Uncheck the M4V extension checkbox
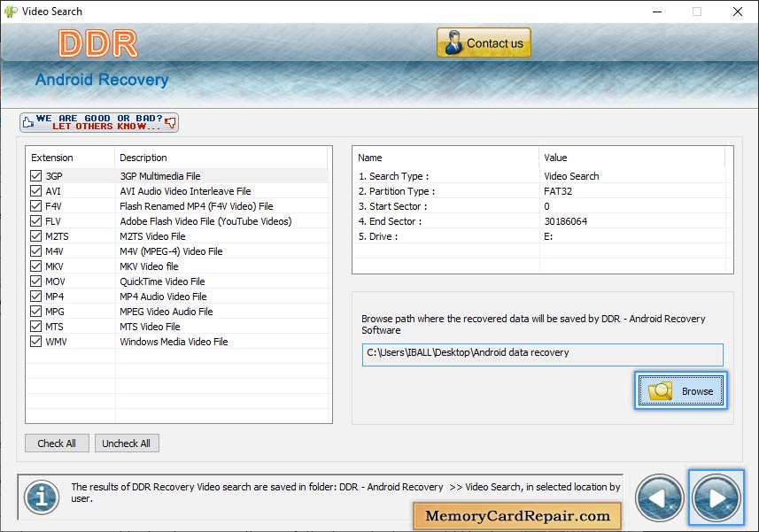Viewport: 759px width, 532px height. click(x=35, y=251)
